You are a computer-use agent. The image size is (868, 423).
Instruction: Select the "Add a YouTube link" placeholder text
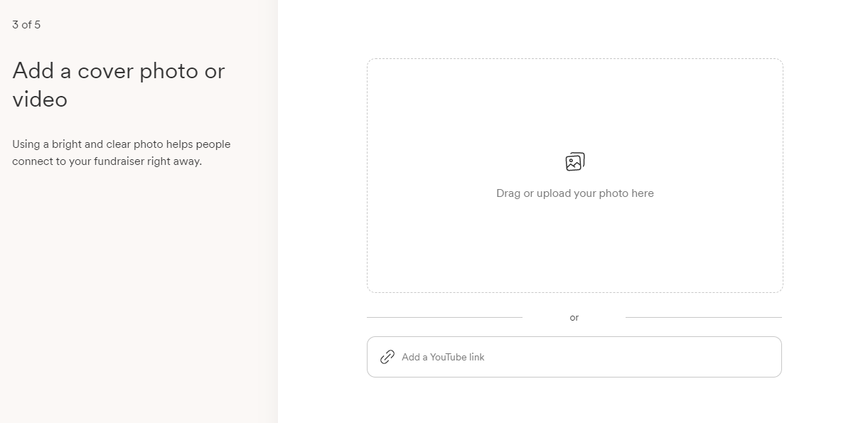pyautogui.click(x=443, y=357)
